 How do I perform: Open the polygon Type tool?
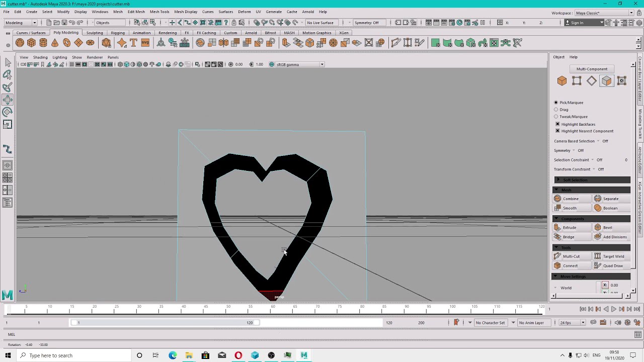(x=133, y=43)
